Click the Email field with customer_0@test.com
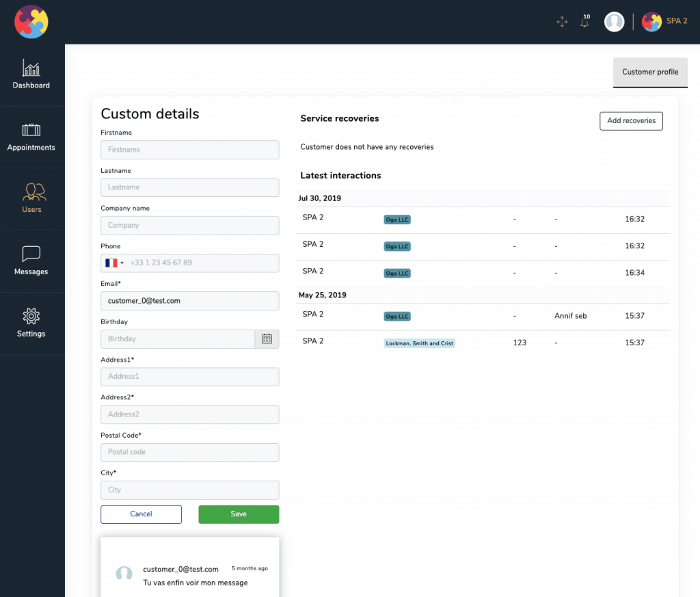The image size is (700, 597). click(190, 301)
